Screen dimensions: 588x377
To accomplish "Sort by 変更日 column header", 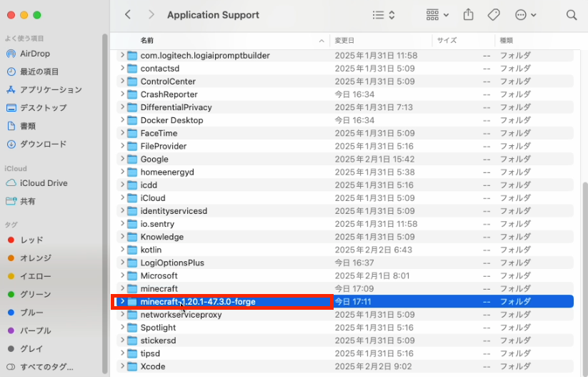I will tap(344, 41).
